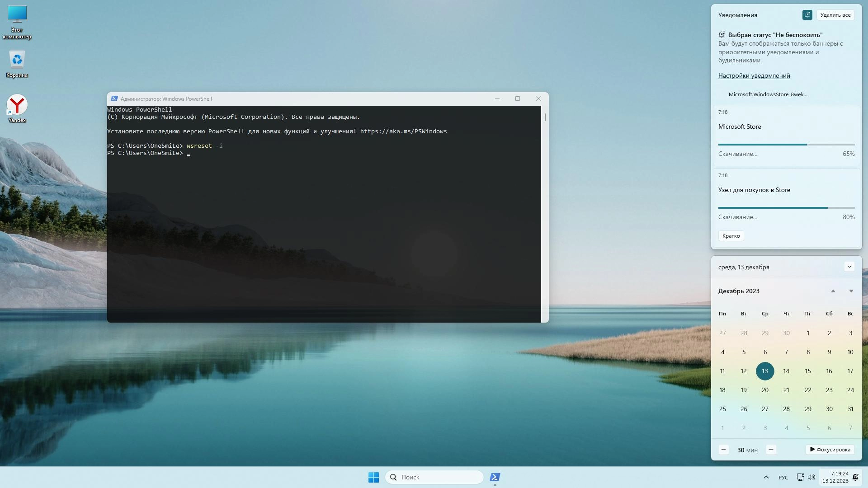Viewport: 868px width, 488px height.
Task: Click the Windows Start button
Action: [x=373, y=477]
